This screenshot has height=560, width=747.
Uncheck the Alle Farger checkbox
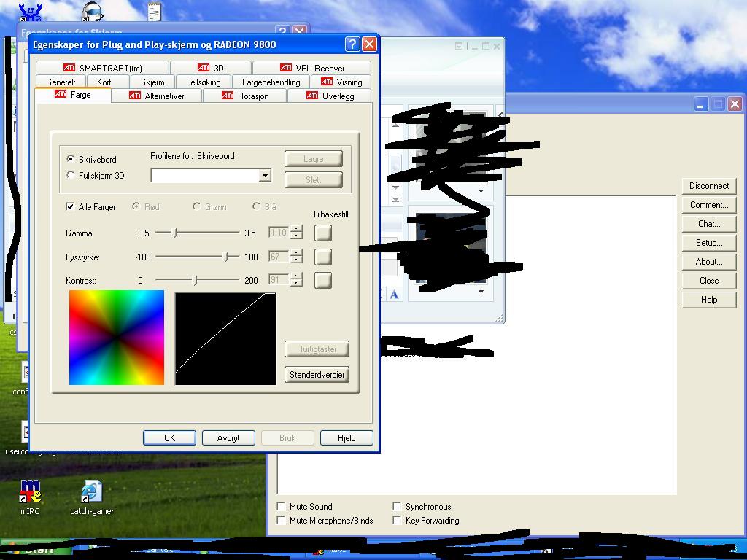point(70,206)
